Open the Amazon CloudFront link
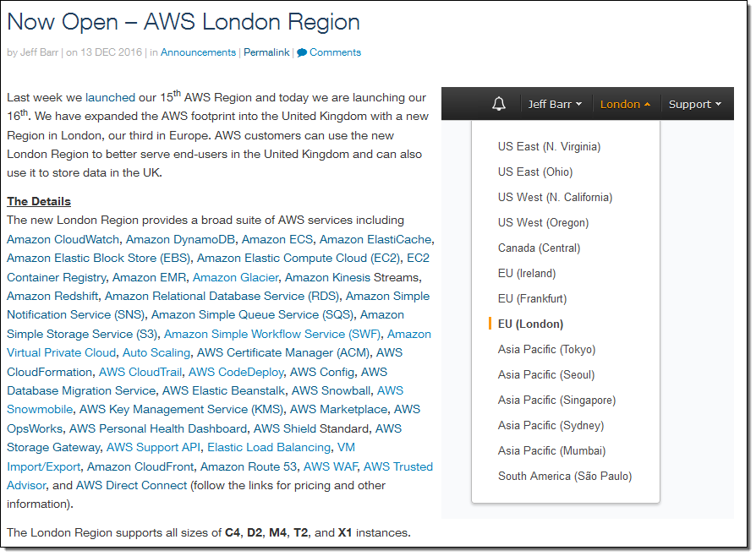The image size is (756, 556). pos(140,467)
